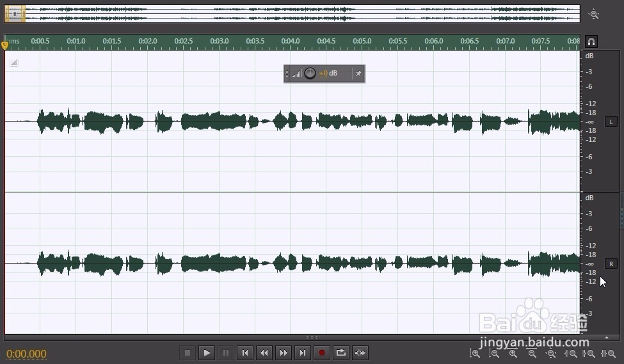Click the Rewind button
Viewport: 624px width, 364px height.
click(x=264, y=353)
